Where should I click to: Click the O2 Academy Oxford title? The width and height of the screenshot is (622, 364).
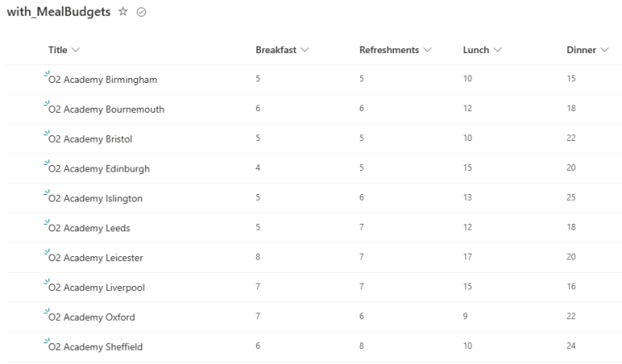point(91,318)
